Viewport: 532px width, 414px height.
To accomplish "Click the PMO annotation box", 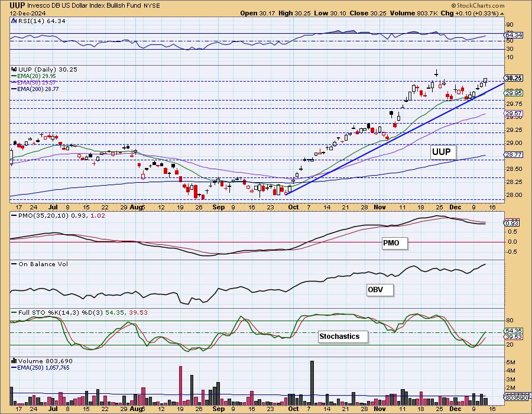I will [x=395, y=243].
